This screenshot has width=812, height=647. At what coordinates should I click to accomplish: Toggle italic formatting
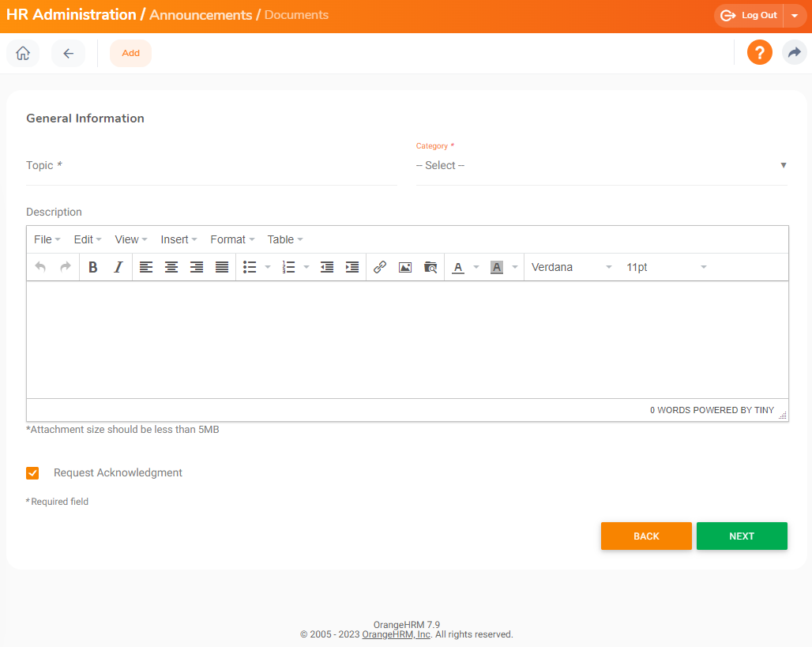coord(118,267)
